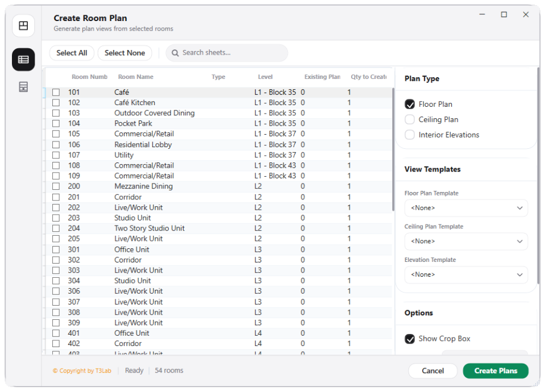Screen dimensions: 545x392
Task: Click the Select None button
Action: point(125,53)
